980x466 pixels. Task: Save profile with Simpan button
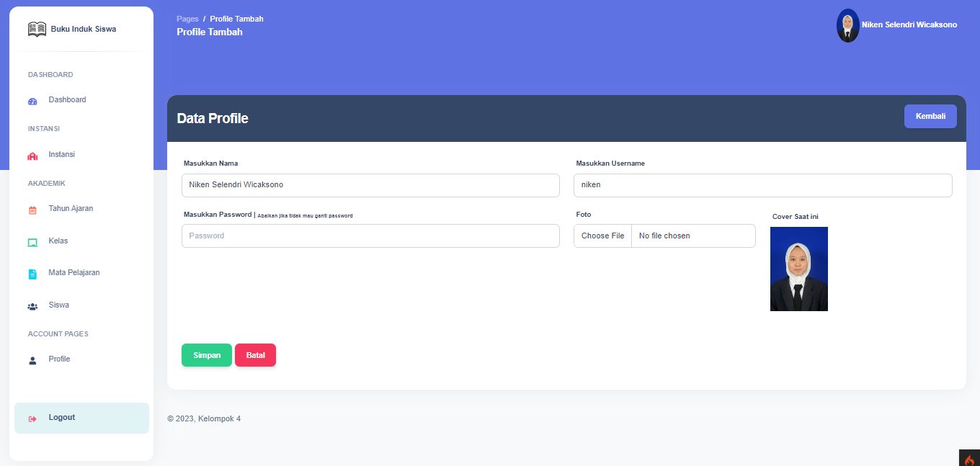pos(207,355)
